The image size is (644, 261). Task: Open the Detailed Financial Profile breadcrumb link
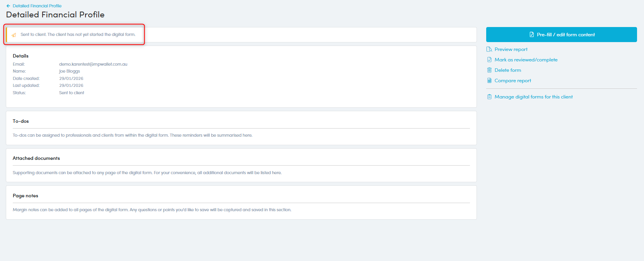37,6
